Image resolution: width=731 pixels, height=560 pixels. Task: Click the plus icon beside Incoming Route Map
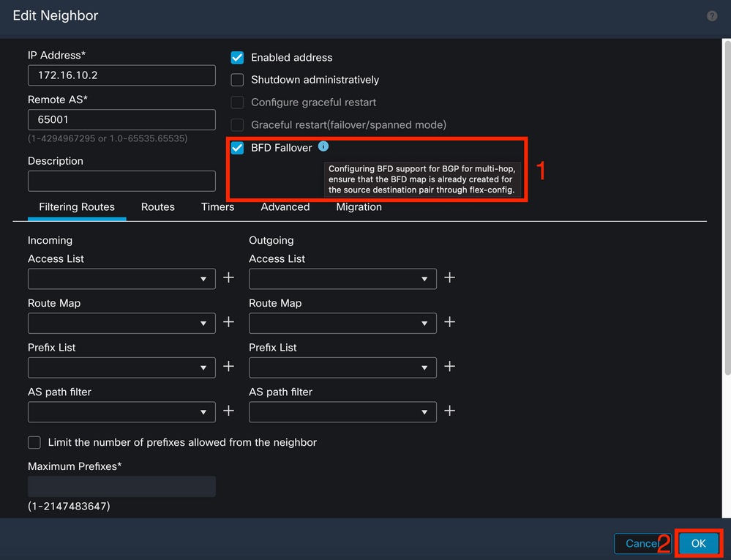coord(228,322)
